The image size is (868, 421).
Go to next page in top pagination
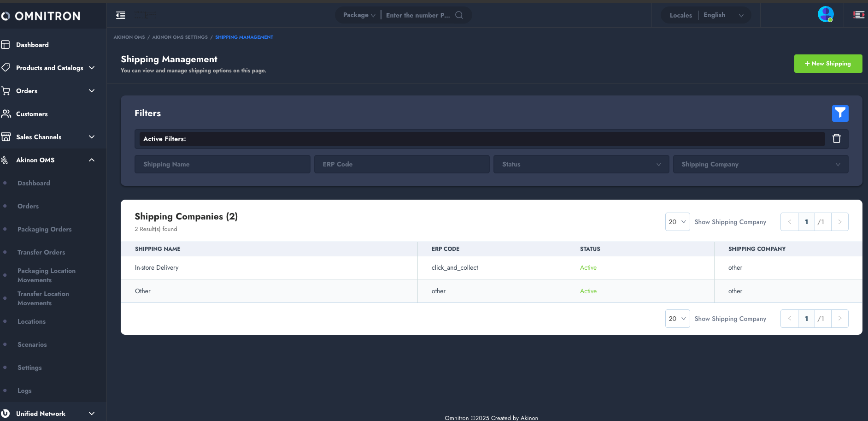click(839, 222)
